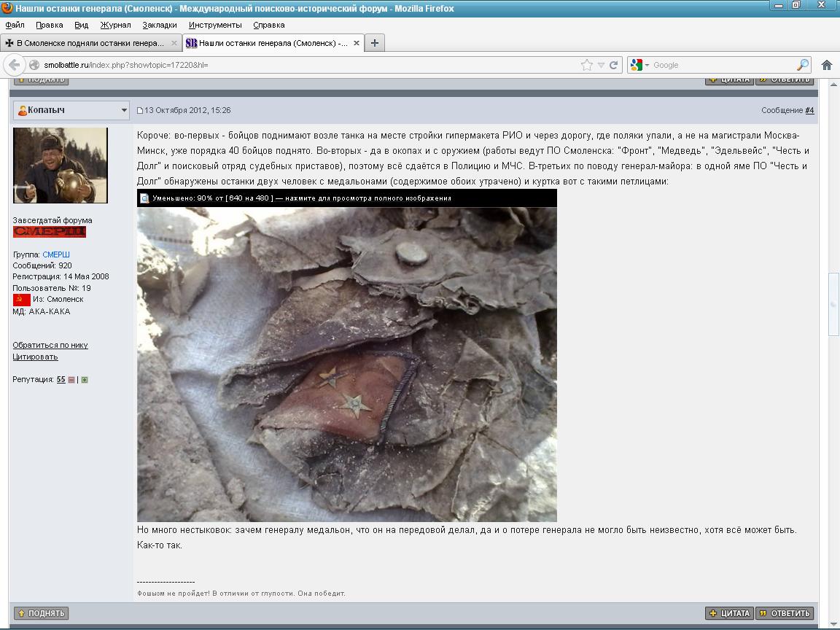840x630 pixels.
Task: Expand the Копатыч user dropdown
Action: point(124,111)
